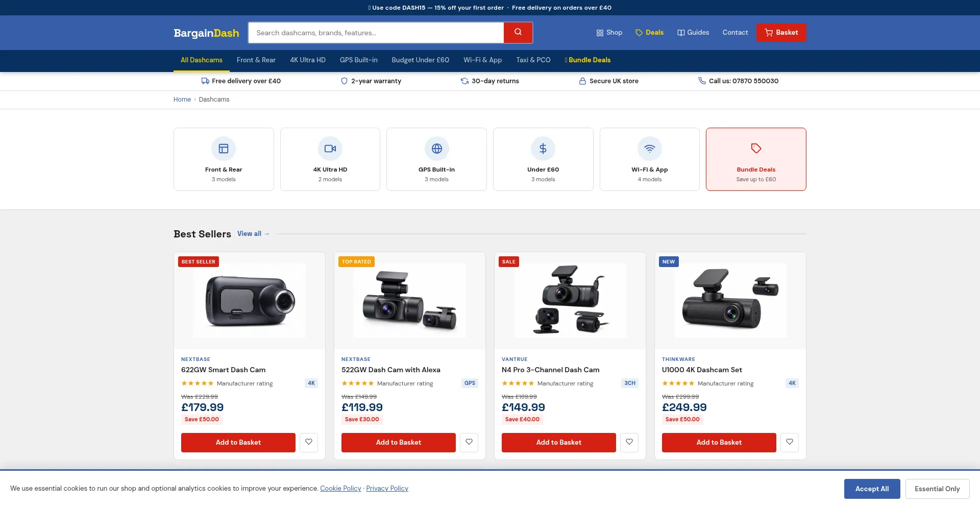
Task: Click the Wi-Fi & App signal icon
Action: (x=650, y=149)
